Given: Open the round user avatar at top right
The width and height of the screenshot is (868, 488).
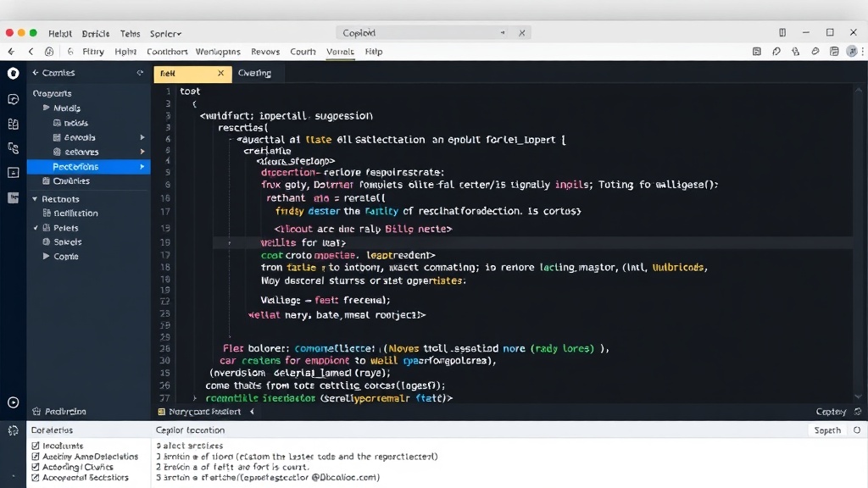Looking at the screenshot, I should 852,52.
